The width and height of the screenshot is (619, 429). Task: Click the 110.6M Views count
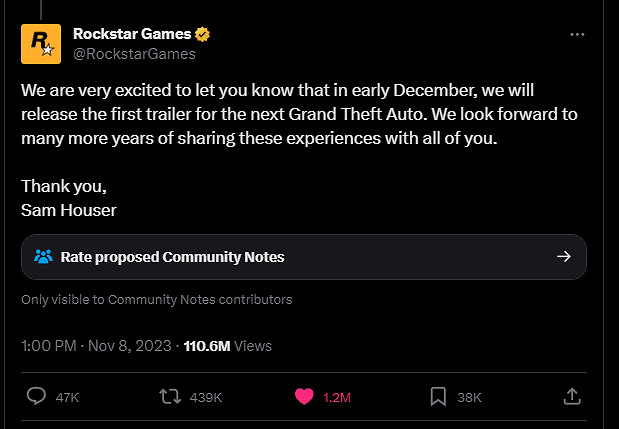227,346
